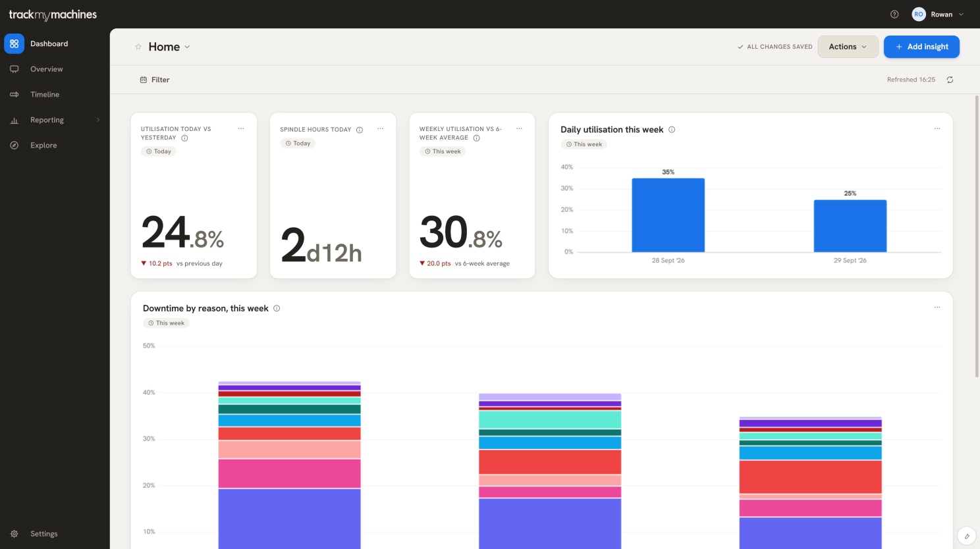Open Reporting section in sidebar
Viewport: 980px width, 549px height.
coord(55,120)
